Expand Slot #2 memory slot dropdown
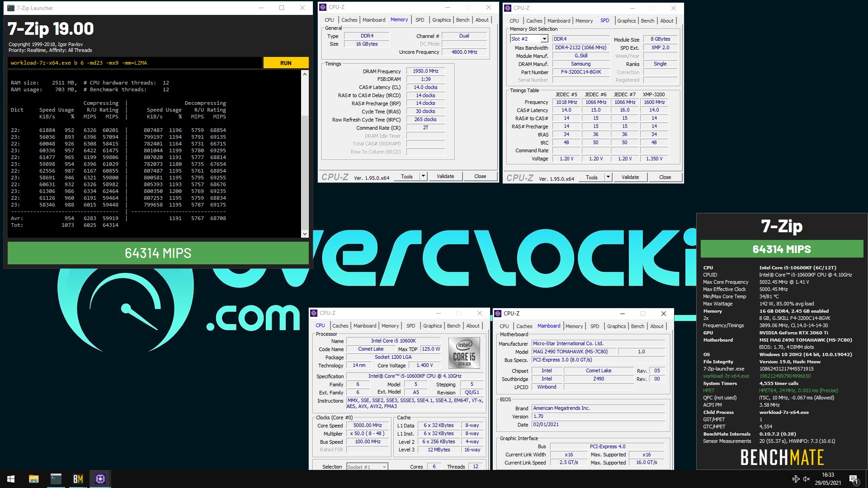This screenshot has width=868, height=488. point(544,39)
